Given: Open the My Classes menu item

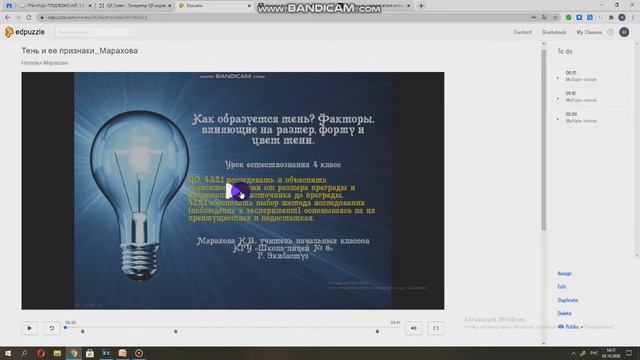Looking at the screenshot, I should click(589, 32).
